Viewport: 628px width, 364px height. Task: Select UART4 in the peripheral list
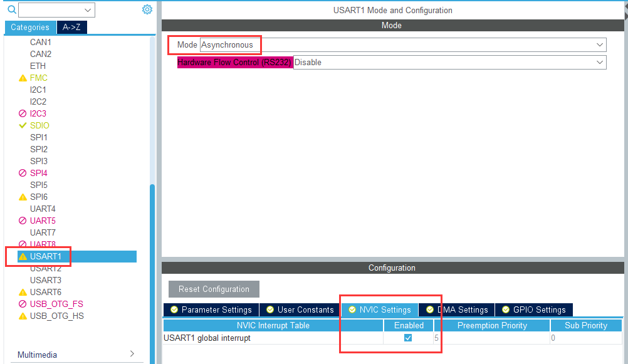pos(43,209)
